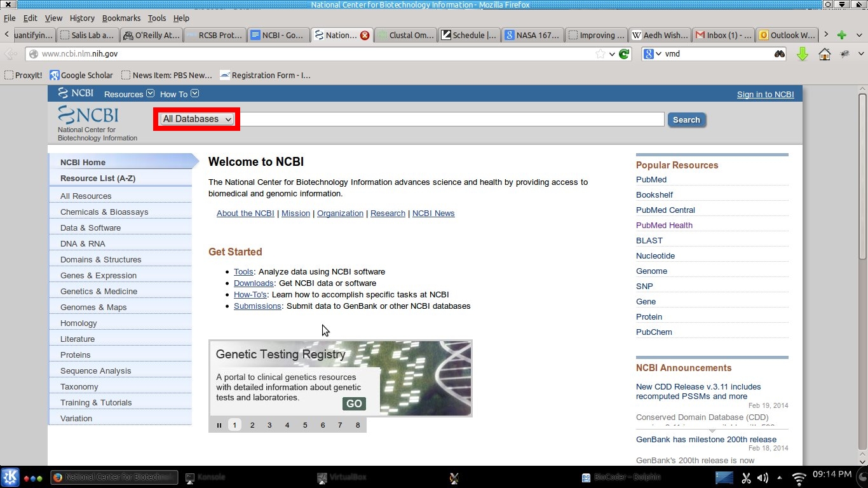Click the scissors Klipper clipboard tray icon
Image resolution: width=868 pixels, height=488 pixels.
(x=747, y=478)
